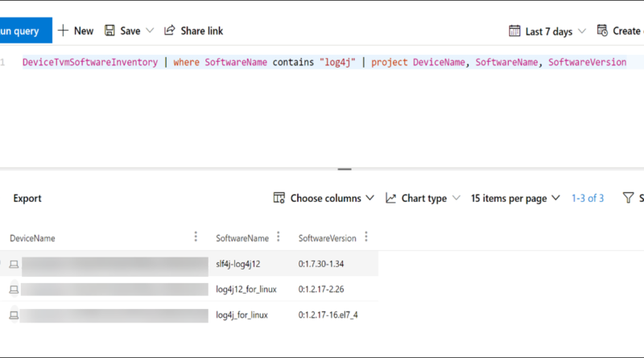The width and height of the screenshot is (644, 358).
Task: Click the pane splitter handle above results
Action: click(345, 169)
